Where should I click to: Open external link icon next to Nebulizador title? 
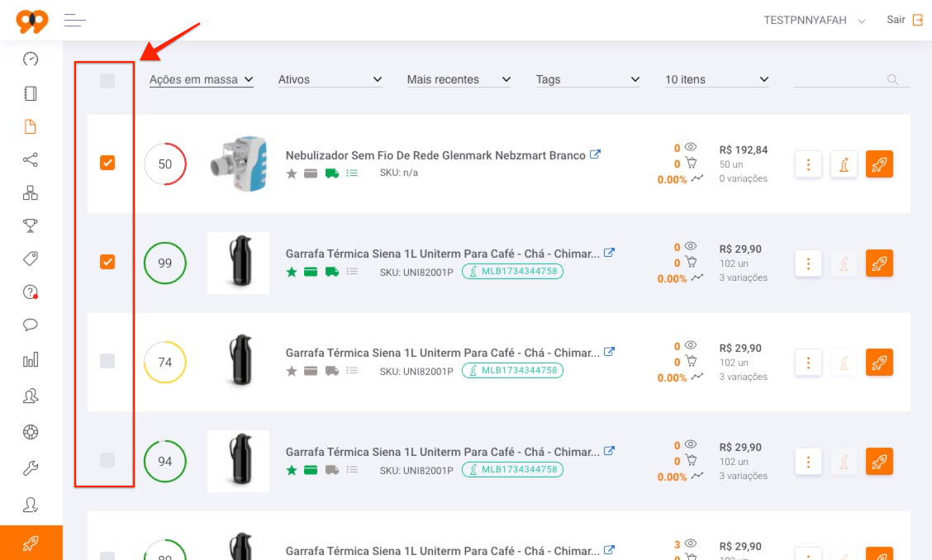point(595,154)
